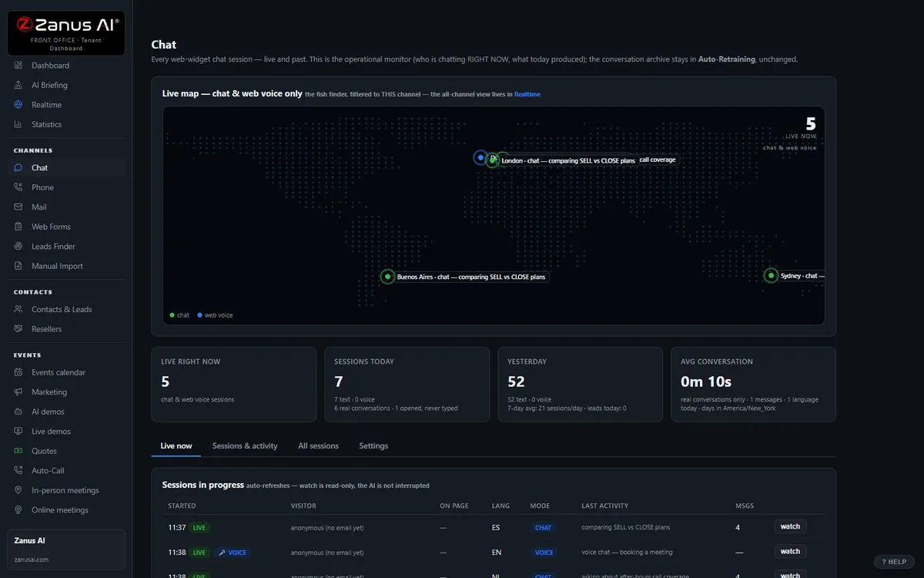Click the Mail envelope icon

pos(18,207)
